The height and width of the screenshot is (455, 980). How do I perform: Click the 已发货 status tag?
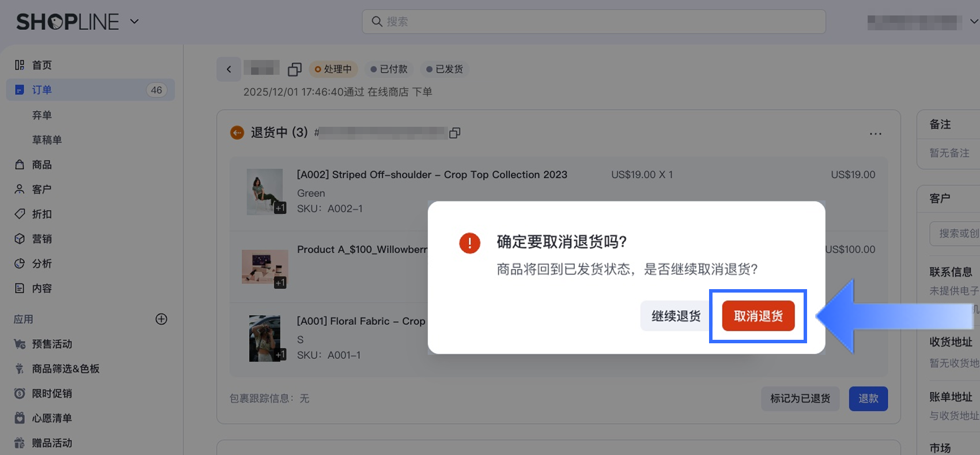click(444, 69)
